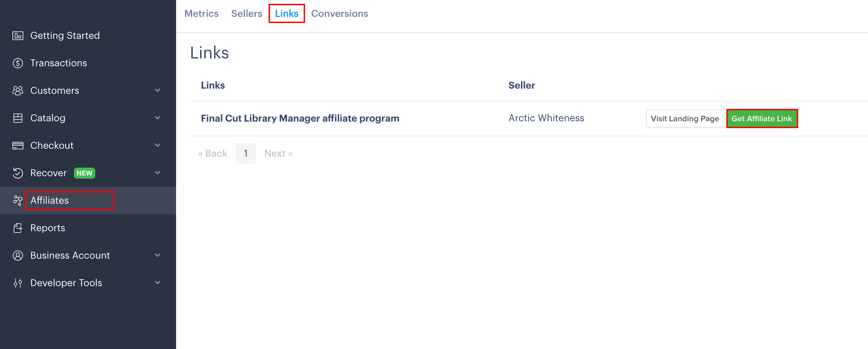Viewport: 868px width, 349px height.
Task: Go to the Back pagination link
Action: pos(213,154)
